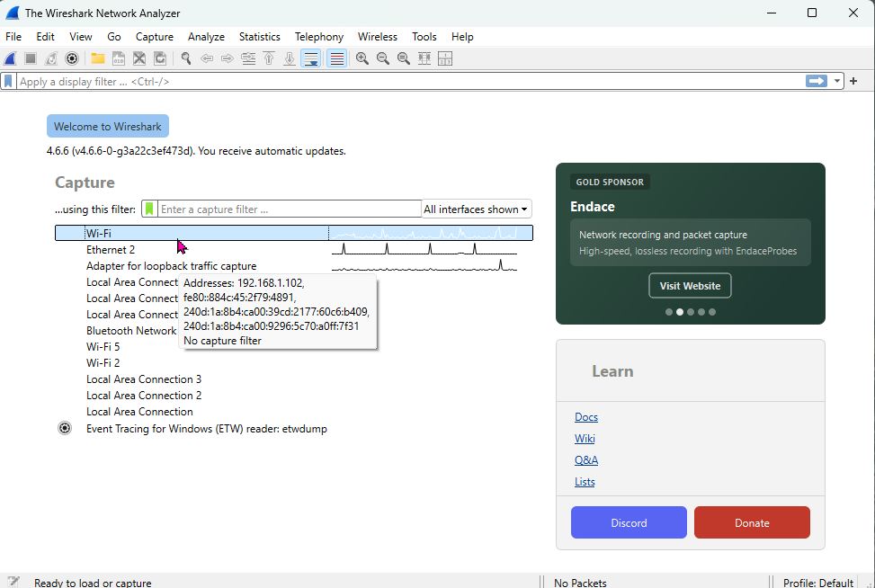The width and height of the screenshot is (875, 588).
Task: Click the ETW reader options gear icon
Action: click(65, 429)
